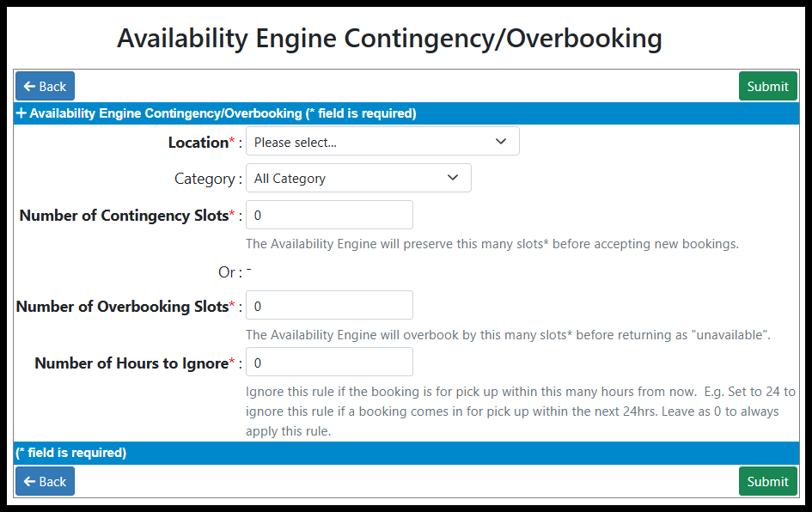This screenshot has width=812, height=512.
Task: Click the Location field label
Action: 197,143
